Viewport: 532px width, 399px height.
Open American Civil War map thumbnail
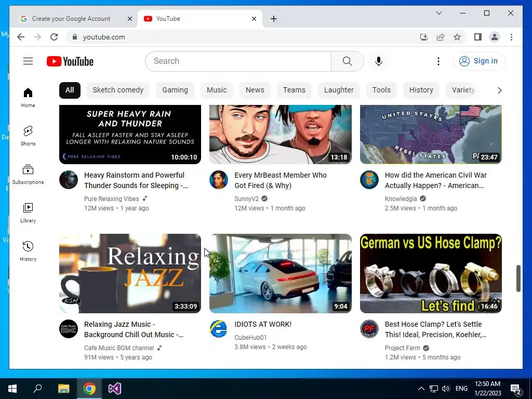[431, 135]
